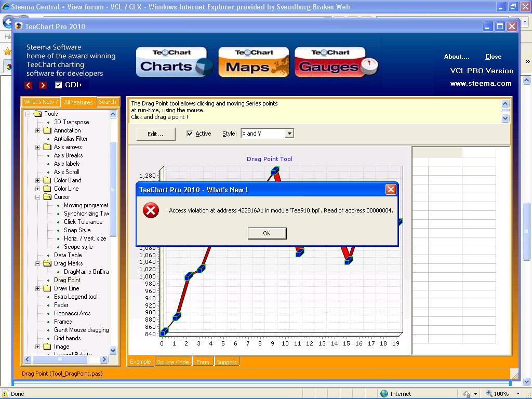Go to previous demo with red arrow

point(29,85)
